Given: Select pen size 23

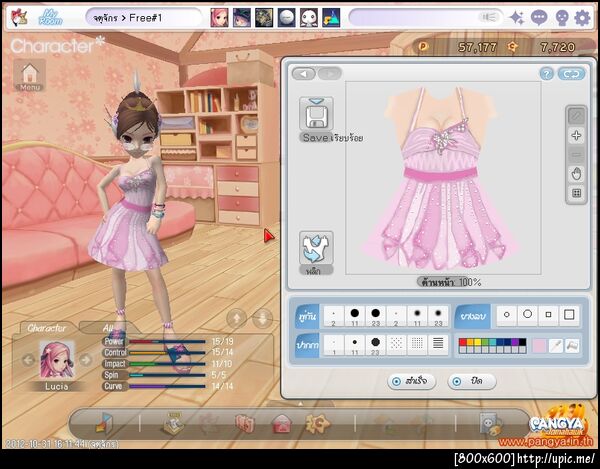Looking at the screenshot, I should pos(376,345).
